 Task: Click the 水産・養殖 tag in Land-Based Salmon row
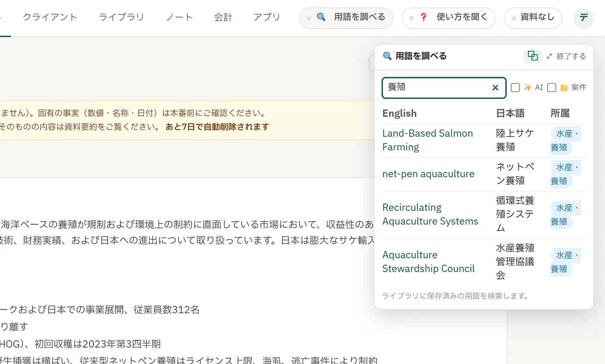click(x=565, y=141)
